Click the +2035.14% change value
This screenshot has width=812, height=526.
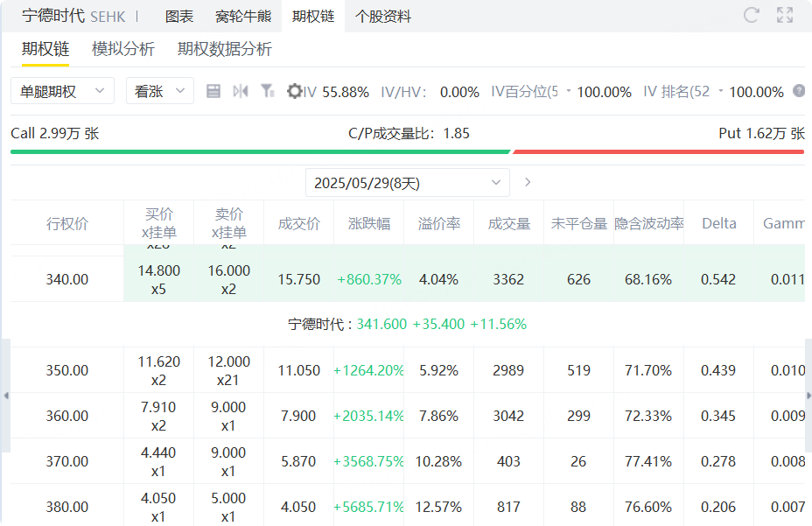[368, 416]
